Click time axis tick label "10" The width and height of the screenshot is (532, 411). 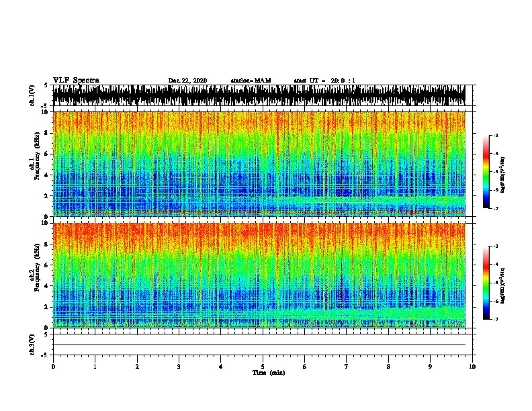[472, 367]
